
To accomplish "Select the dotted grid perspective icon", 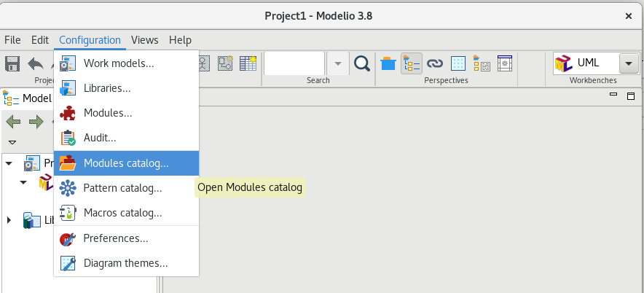I will click(458, 63).
